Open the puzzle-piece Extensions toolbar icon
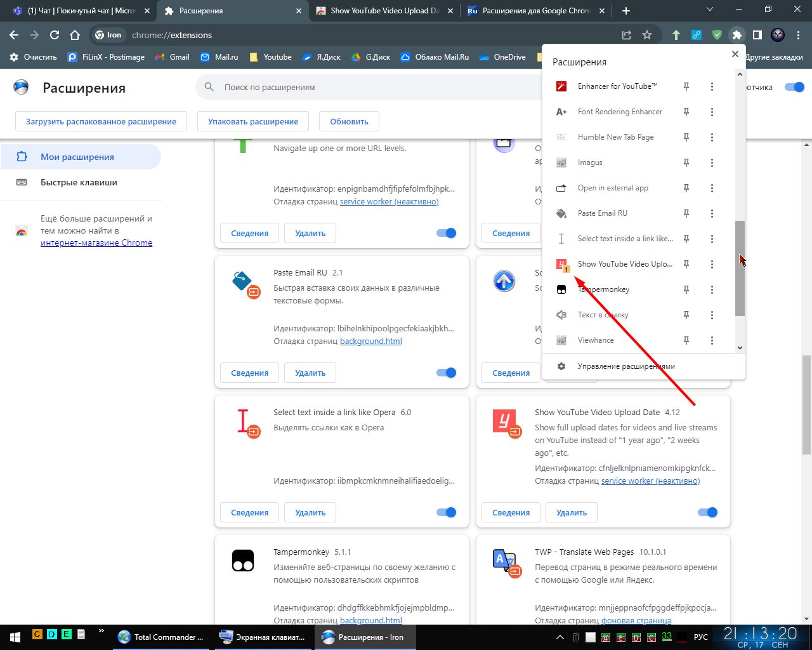The height and width of the screenshot is (650, 812). point(737,35)
